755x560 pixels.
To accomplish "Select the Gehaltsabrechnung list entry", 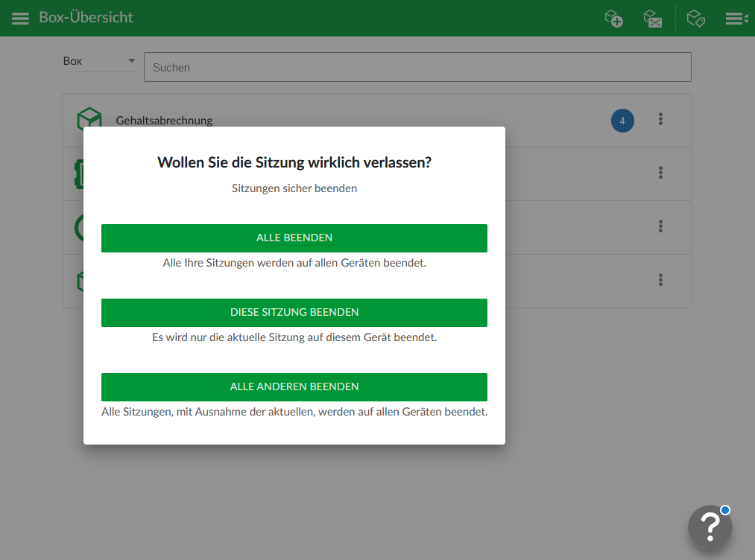I will [164, 120].
